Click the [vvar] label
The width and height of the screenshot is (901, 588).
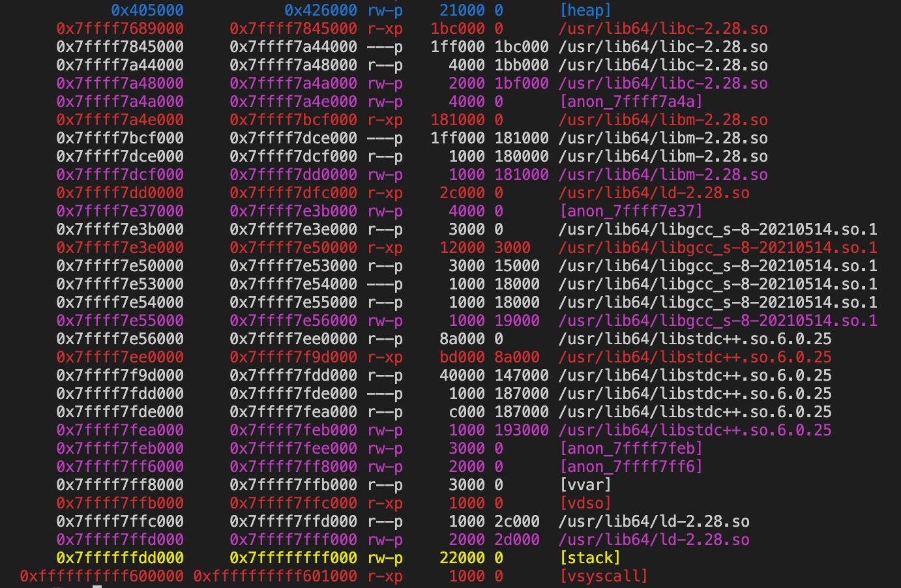585,485
